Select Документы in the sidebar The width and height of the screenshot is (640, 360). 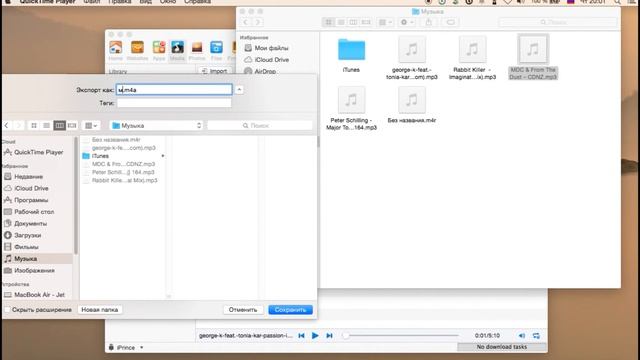tap(26, 224)
